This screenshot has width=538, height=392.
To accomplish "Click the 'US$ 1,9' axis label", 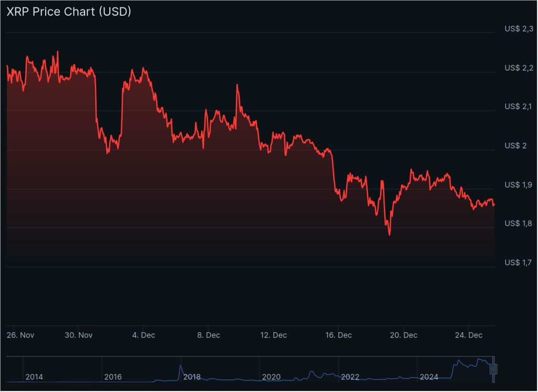I will [518, 185].
